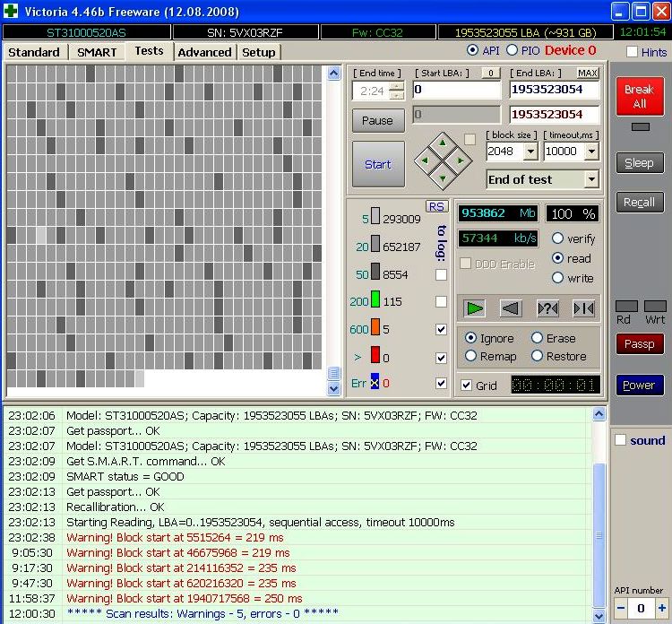Click the log pane scroll up arrow
Screen dimensions: 672x624
point(599,414)
